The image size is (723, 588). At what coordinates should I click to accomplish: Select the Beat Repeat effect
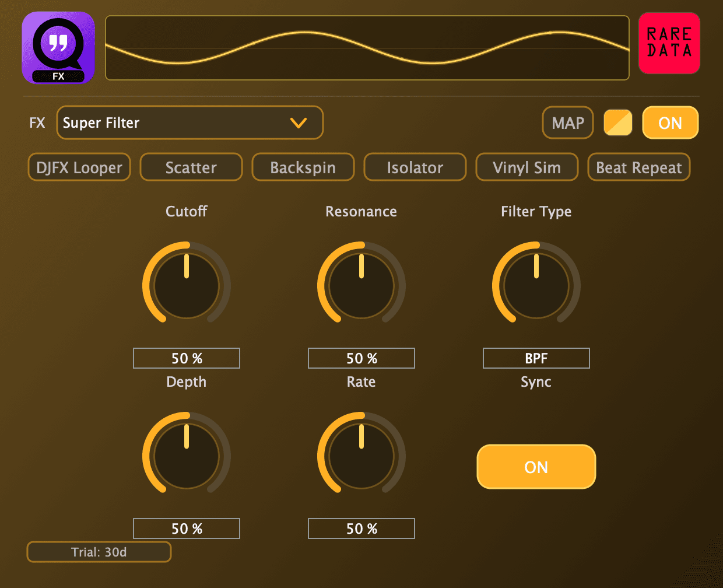(x=639, y=167)
